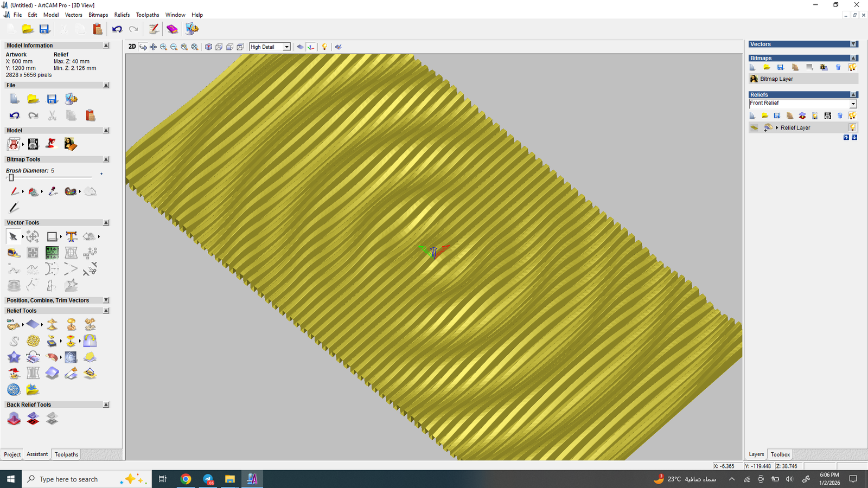Toggle visibility bulb of Relief Layer
Screen dimensions: 868x488
[x=852, y=128]
